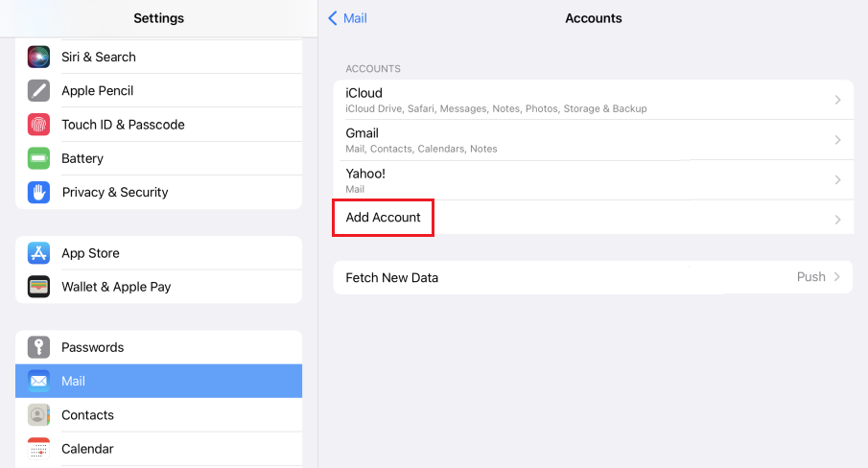Screen dimensions: 868x468
Task: Open the Battery settings icon
Action: pyautogui.click(x=38, y=158)
